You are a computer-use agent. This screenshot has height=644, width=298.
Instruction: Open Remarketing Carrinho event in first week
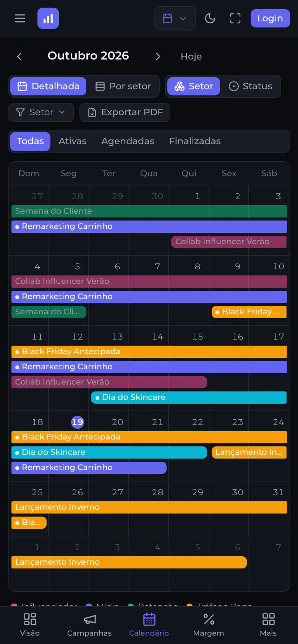pyautogui.click(x=149, y=226)
